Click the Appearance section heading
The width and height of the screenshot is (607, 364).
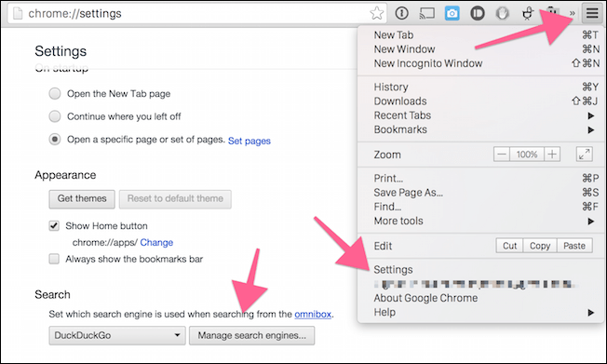pyautogui.click(x=65, y=175)
